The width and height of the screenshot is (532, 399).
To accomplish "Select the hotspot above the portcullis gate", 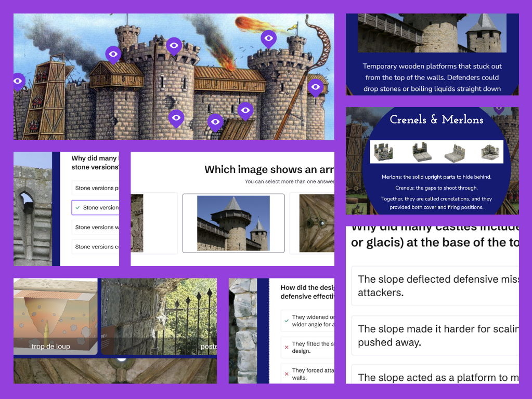I will 215,122.
